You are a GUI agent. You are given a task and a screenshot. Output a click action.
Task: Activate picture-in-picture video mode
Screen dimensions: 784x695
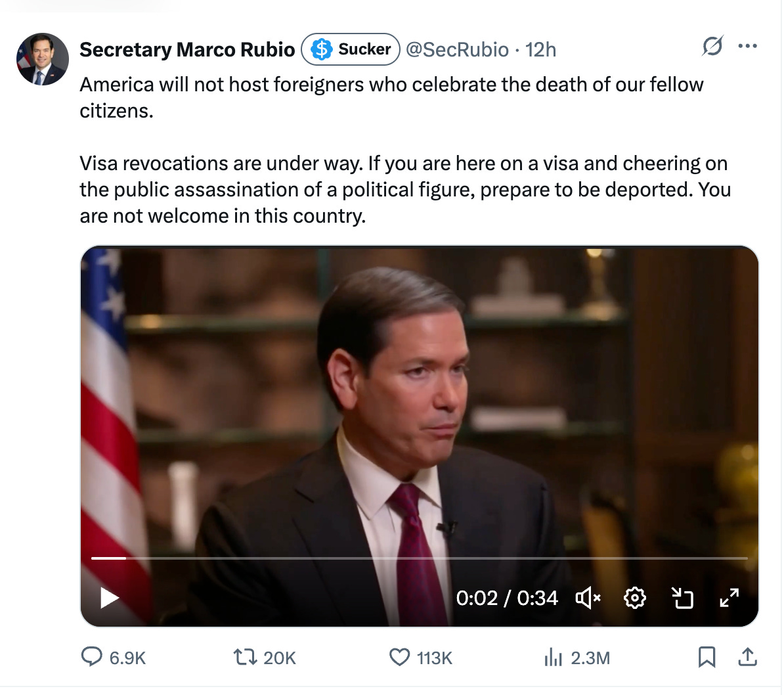click(x=682, y=598)
